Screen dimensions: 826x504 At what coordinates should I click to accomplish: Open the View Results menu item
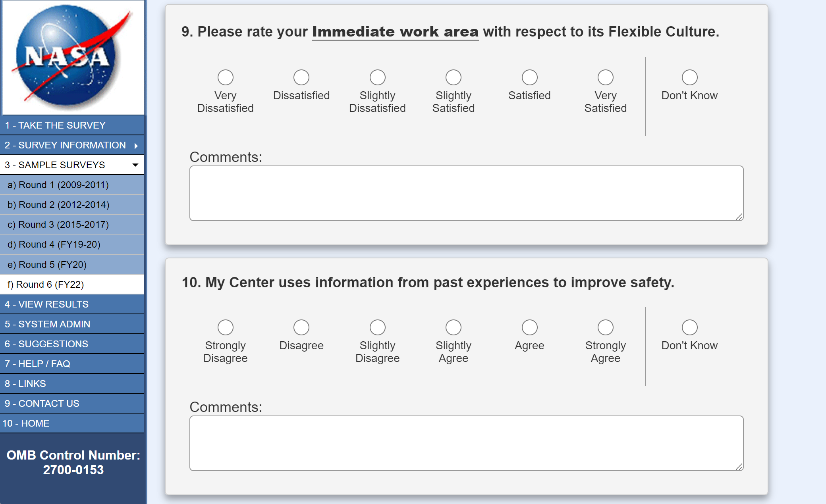pos(46,304)
